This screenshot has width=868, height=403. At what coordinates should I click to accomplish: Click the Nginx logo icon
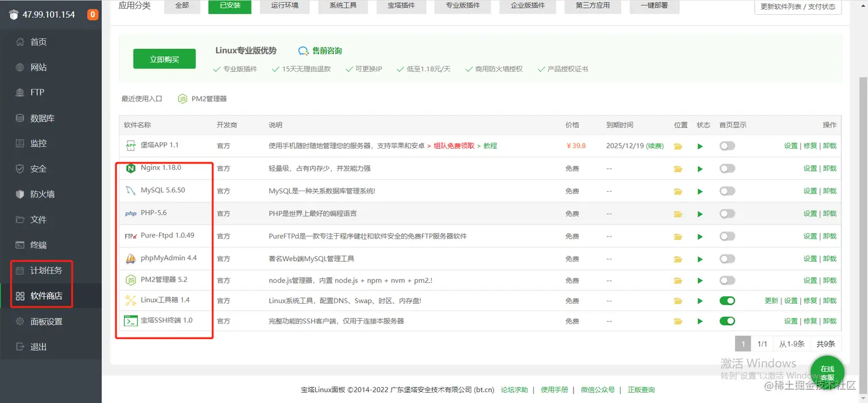(130, 168)
